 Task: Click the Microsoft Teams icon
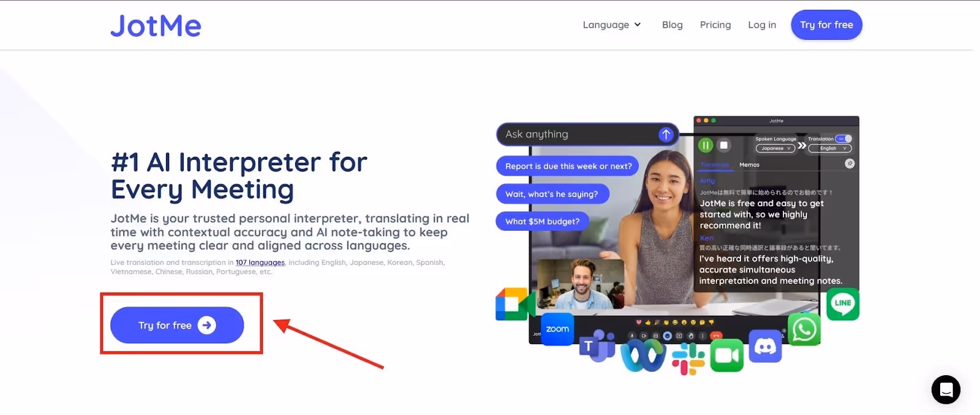[x=597, y=346]
